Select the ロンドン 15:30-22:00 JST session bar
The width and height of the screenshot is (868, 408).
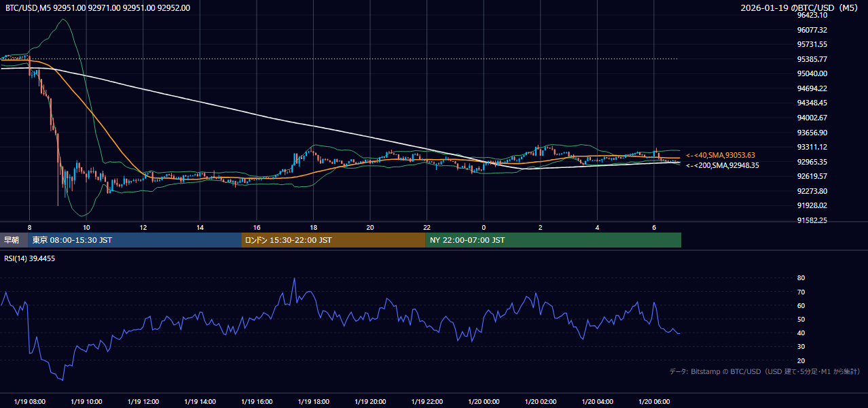click(333, 240)
